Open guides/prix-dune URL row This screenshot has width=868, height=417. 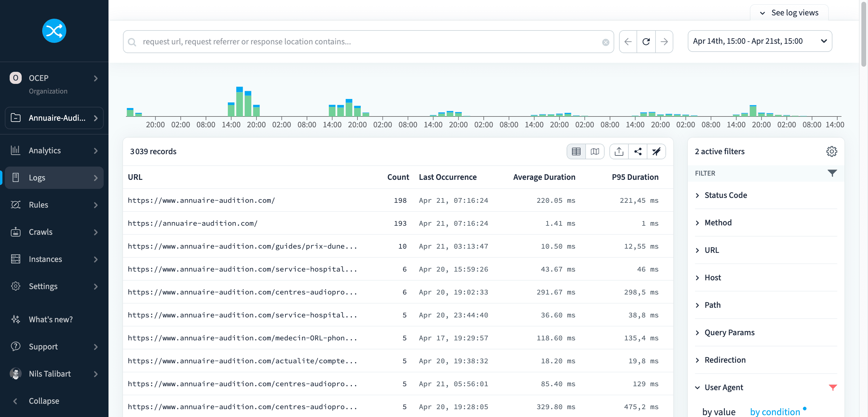click(x=398, y=246)
